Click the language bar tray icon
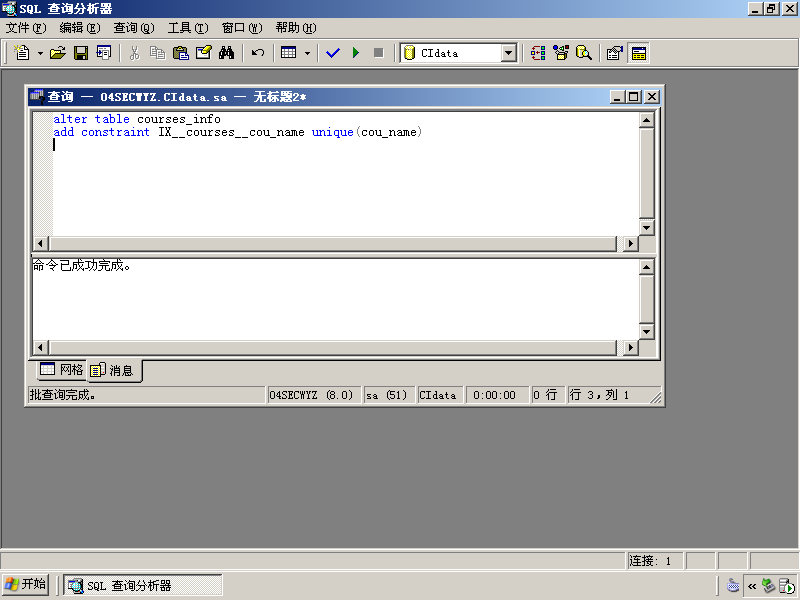Screen dimensions: 800x600 [733, 585]
